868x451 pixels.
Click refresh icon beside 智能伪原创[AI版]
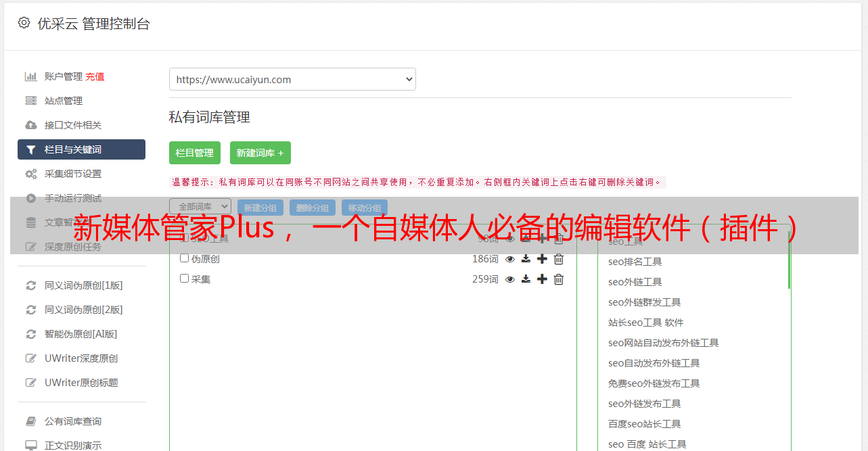tap(31, 334)
